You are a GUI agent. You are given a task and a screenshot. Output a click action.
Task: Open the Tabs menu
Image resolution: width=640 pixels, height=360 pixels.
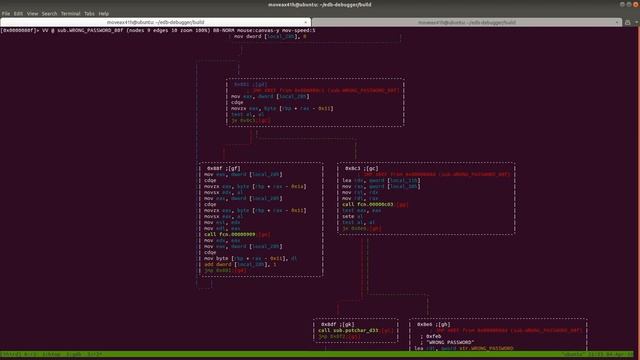(x=89, y=13)
